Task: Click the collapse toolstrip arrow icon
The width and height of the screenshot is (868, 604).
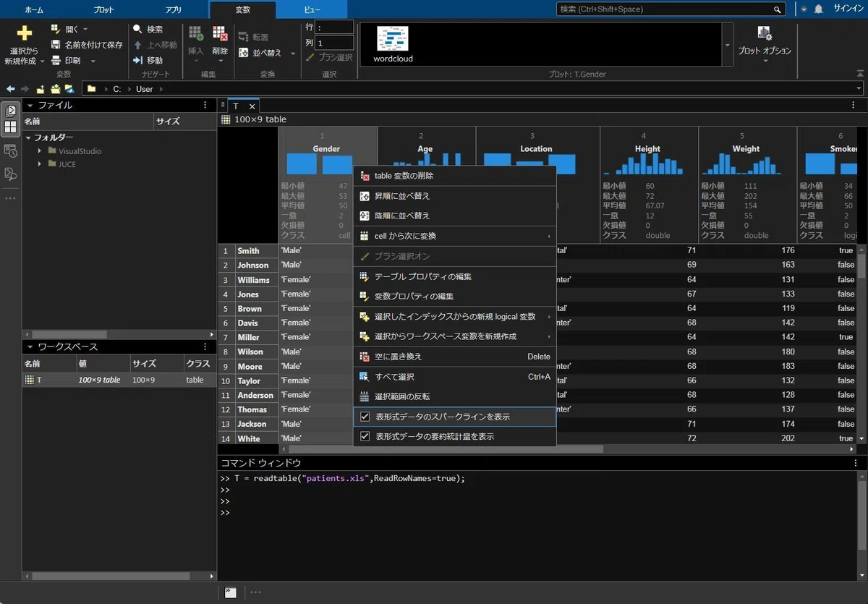Action: click(860, 73)
